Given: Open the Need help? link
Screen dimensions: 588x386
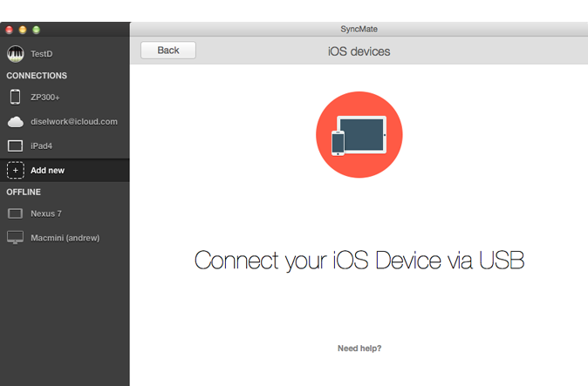Looking at the screenshot, I should (x=359, y=349).
